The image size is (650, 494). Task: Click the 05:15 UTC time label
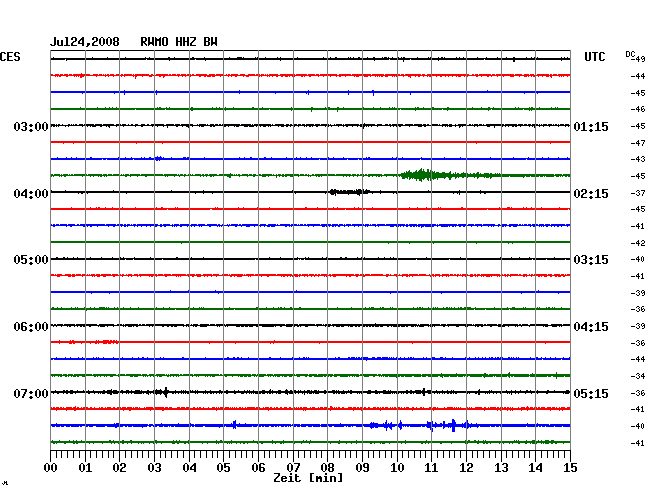591,393
